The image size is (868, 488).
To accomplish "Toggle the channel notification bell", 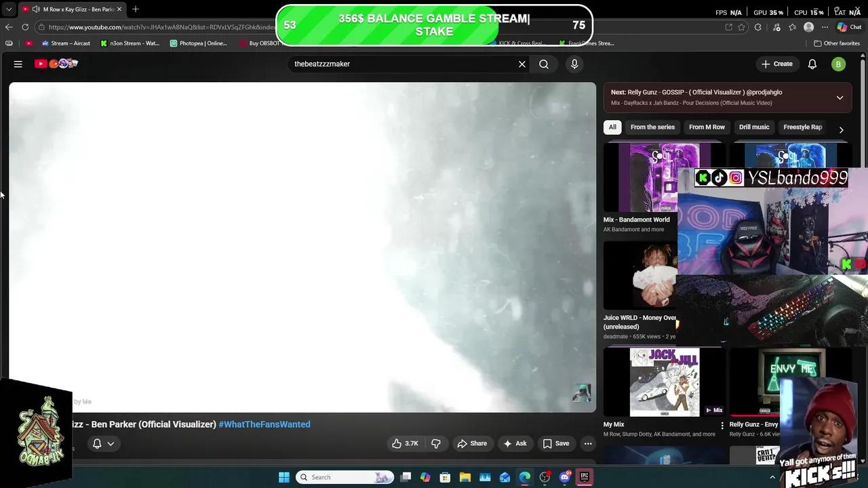I will pos(97,443).
